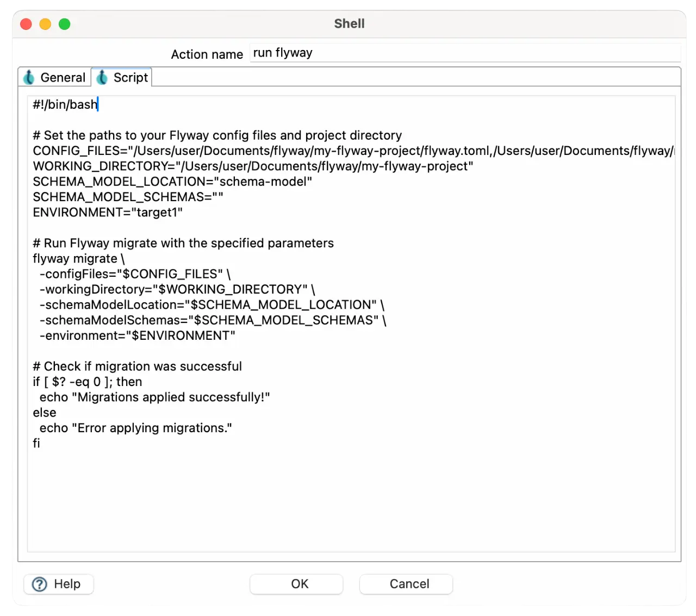Click the "Migrations applied successfully!" echo line
The width and height of the screenshot is (696, 616).
tap(154, 397)
